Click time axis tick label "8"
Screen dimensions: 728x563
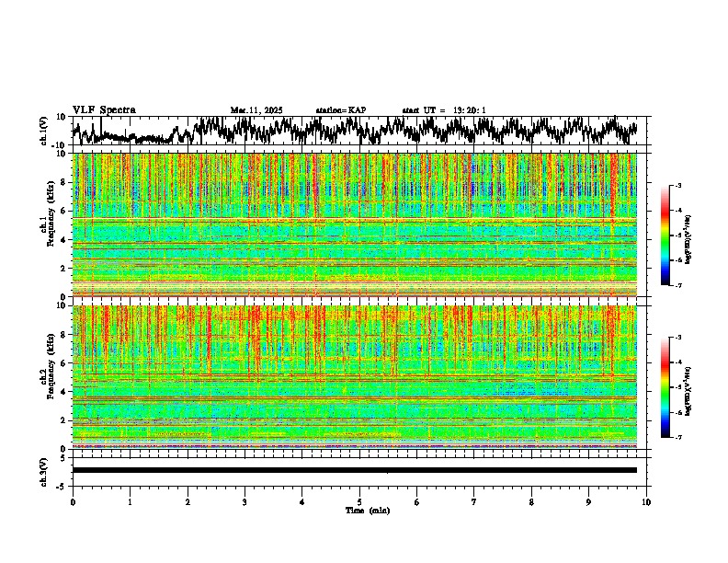(x=531, y=502)
